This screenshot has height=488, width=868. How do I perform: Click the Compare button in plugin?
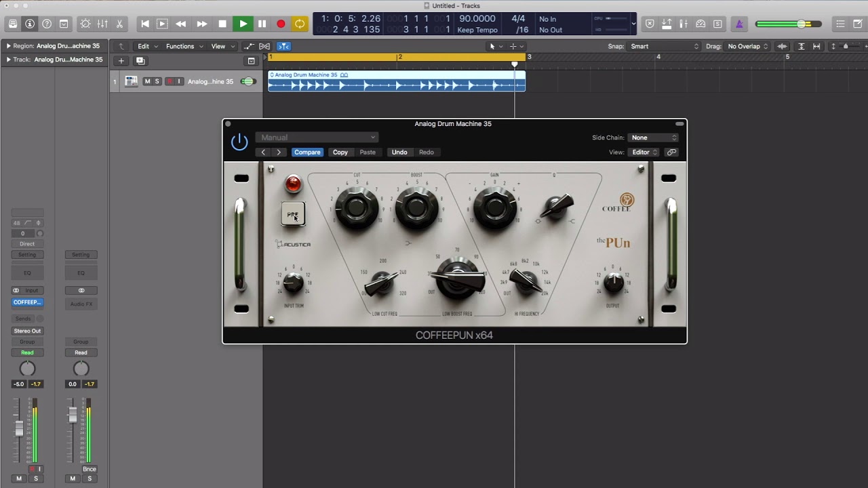[x=307, y=152]
